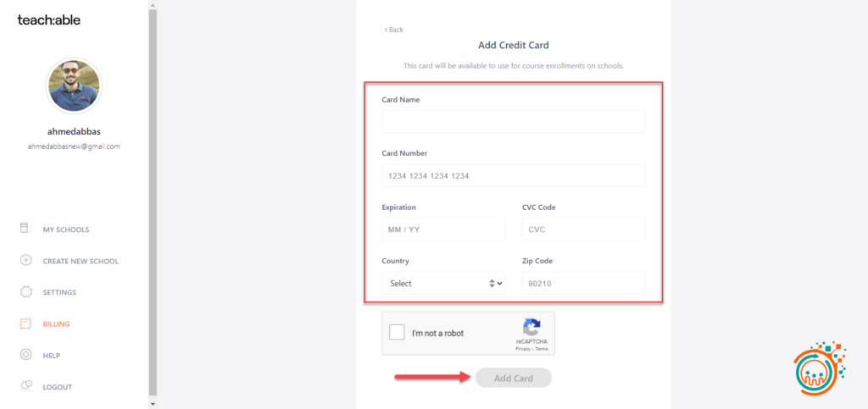
Task: Click the ahmedabbas profile photo
Action: click(x=75, y=86)
